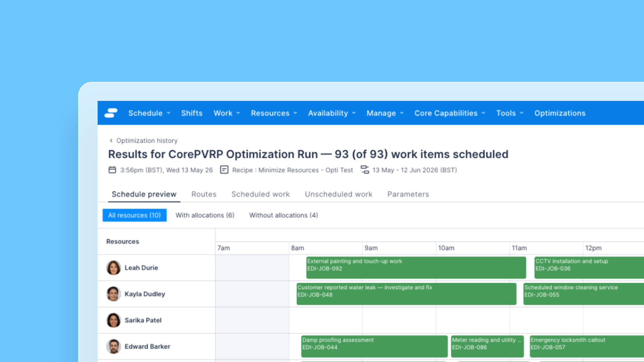
Task: Click the back chevron before Optimization history
Action: (x=111, y=140)
